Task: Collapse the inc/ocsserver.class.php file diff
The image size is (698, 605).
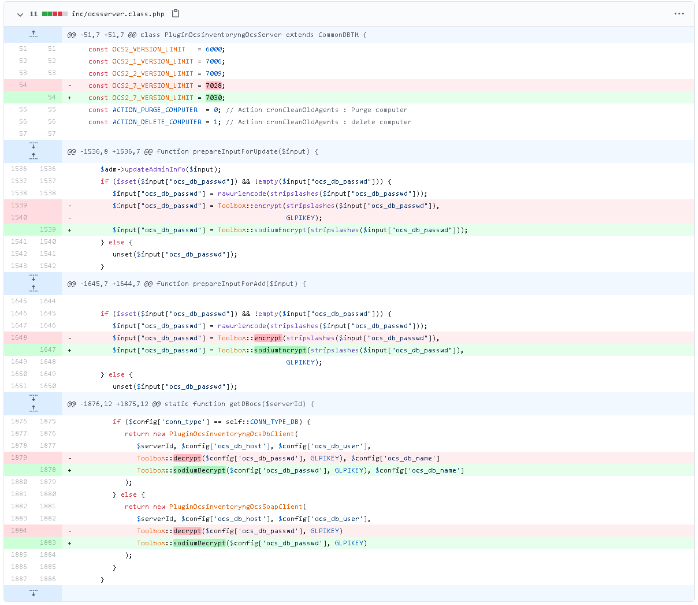Action: point(20,14)
